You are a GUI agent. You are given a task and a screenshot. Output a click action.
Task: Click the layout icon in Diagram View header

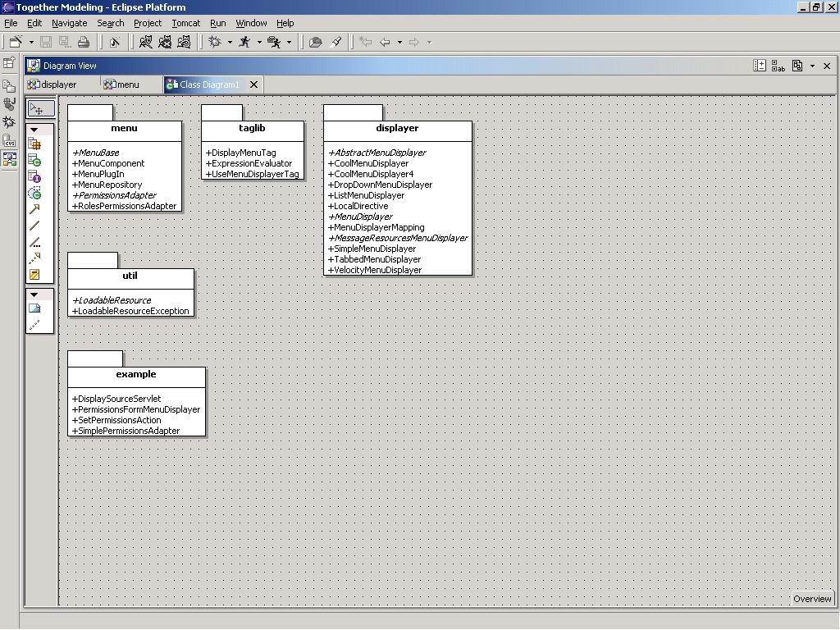pos(759,66)
